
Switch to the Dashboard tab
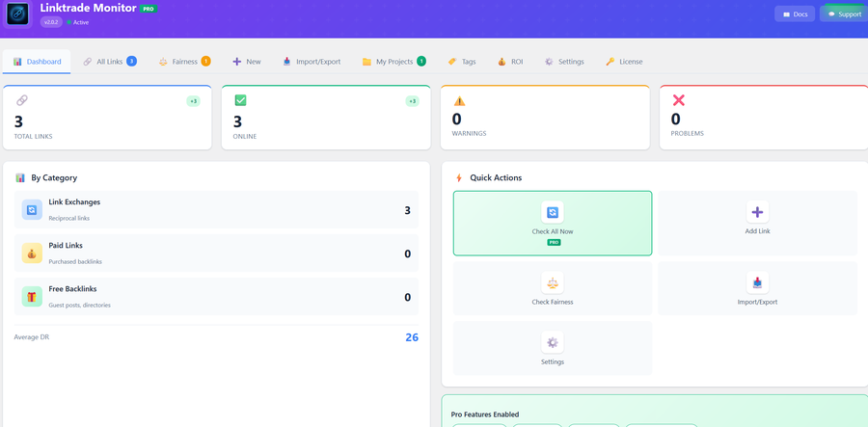click(x=37, y=62)
